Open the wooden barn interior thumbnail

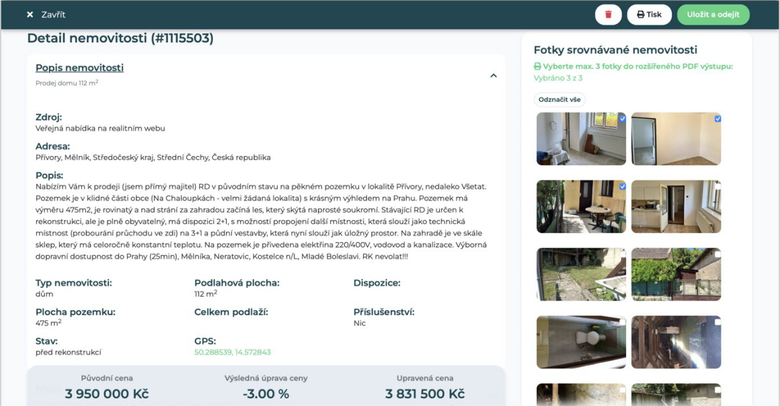(x=676, y=341)
